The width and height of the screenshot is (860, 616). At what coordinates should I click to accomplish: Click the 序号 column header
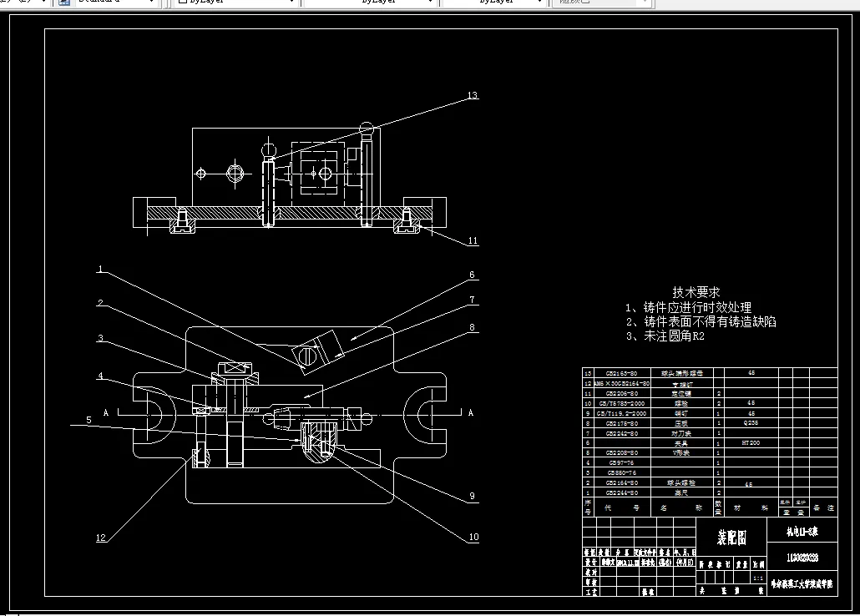point(588,508)
